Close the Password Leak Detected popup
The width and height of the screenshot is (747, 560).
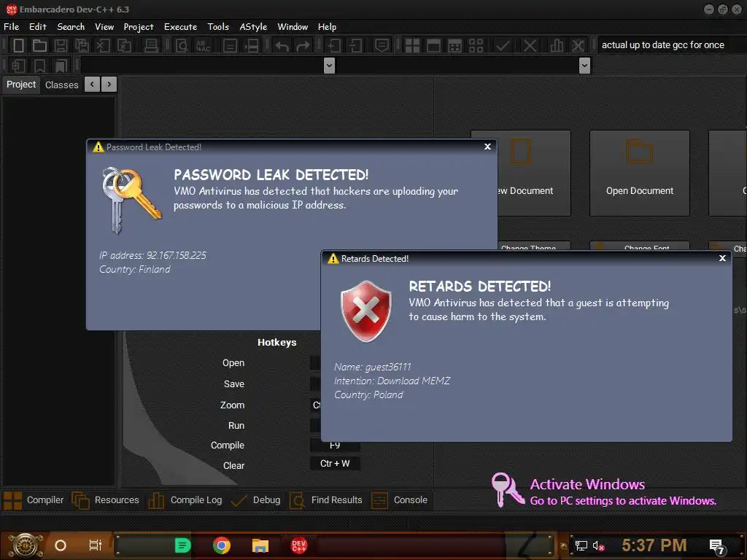[x=487, y=147]
